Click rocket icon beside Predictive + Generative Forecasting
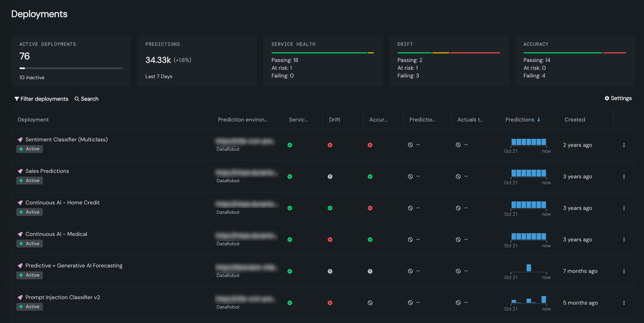The width and height of the screenshot is (644, 323). point(20,266)
